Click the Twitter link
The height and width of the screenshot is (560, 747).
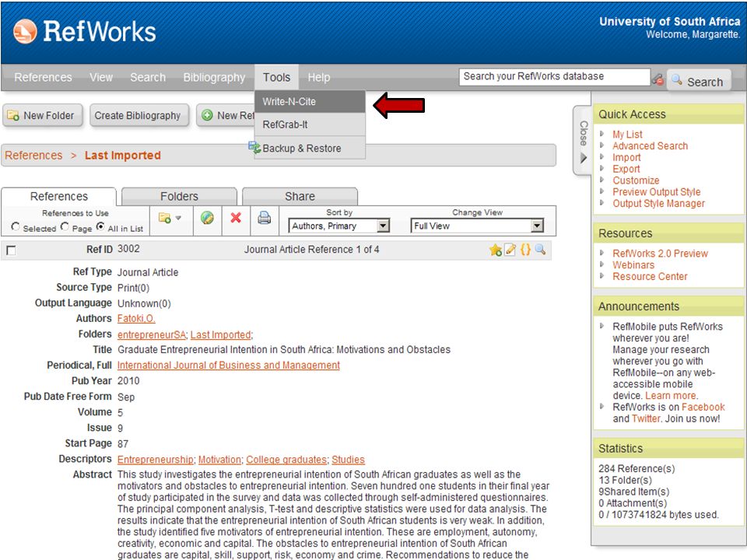[x=646, y=418]
